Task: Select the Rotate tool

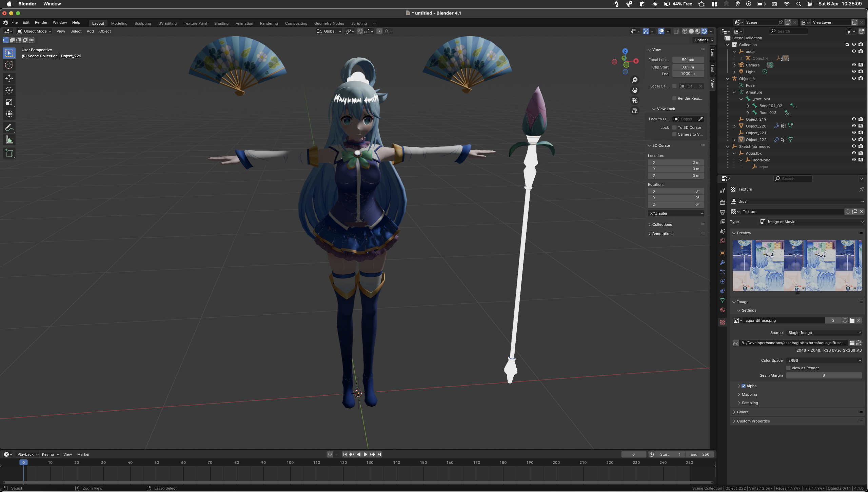Action: 9,90
